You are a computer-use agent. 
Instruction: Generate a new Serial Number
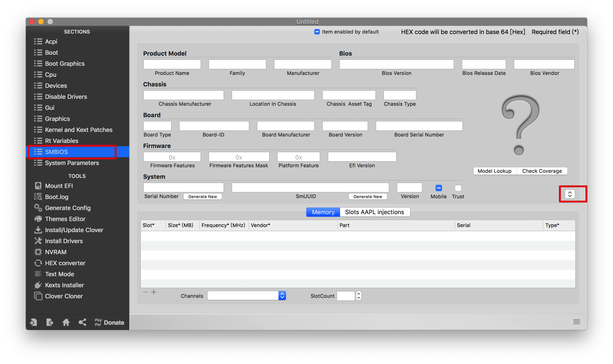[203, 196]
